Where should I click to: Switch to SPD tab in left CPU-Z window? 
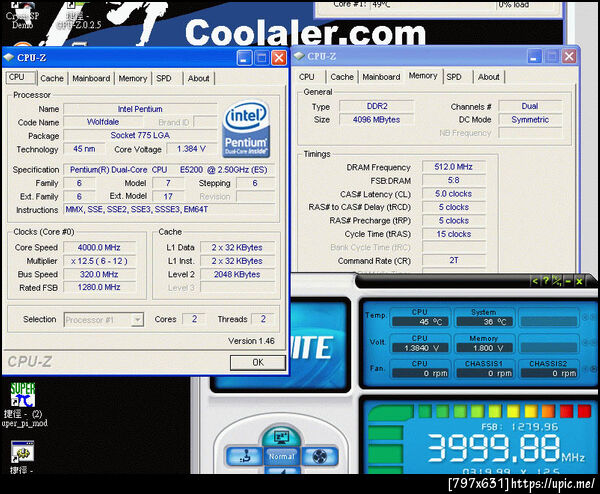[x=164, y=78]
